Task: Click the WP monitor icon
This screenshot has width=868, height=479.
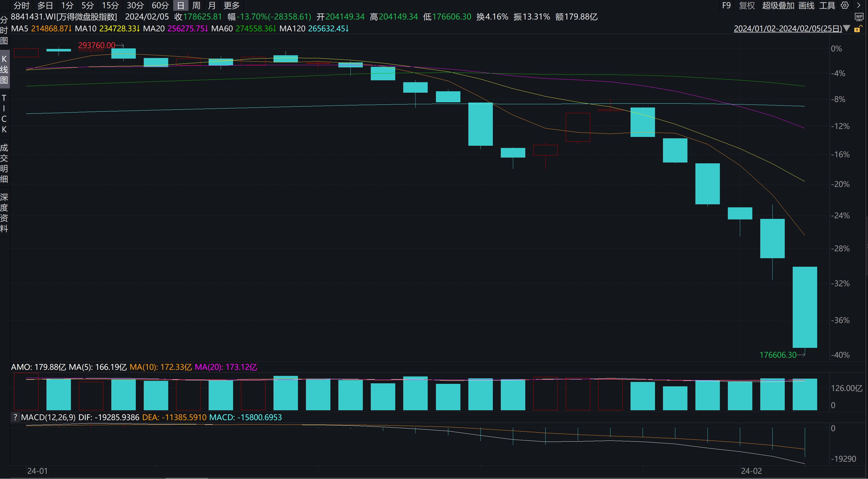Action: click(859, 17)
